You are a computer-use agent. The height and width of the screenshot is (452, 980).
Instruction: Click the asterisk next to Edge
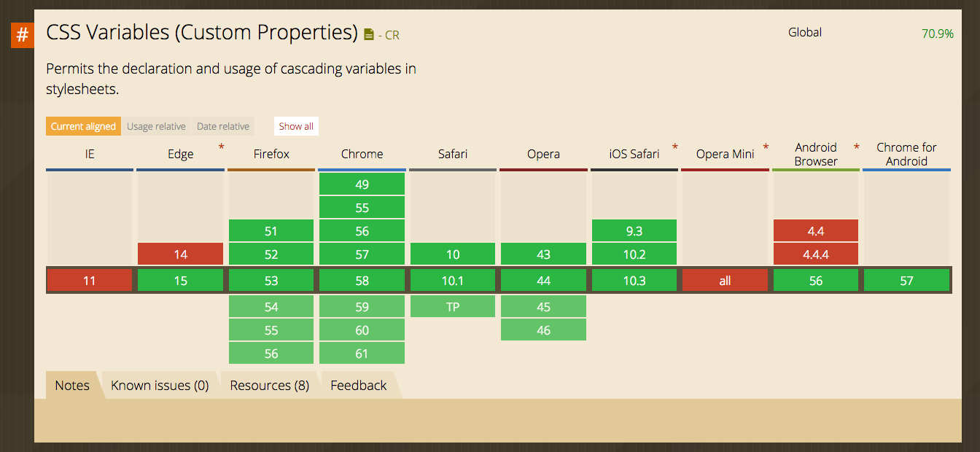pyautogui.click(x=220, y=147)
